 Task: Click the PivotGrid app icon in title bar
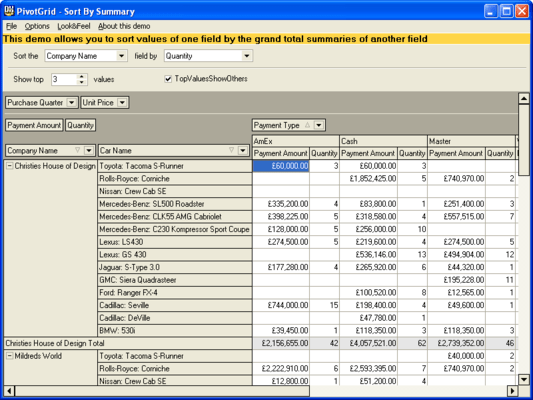[x=9, y=11]
